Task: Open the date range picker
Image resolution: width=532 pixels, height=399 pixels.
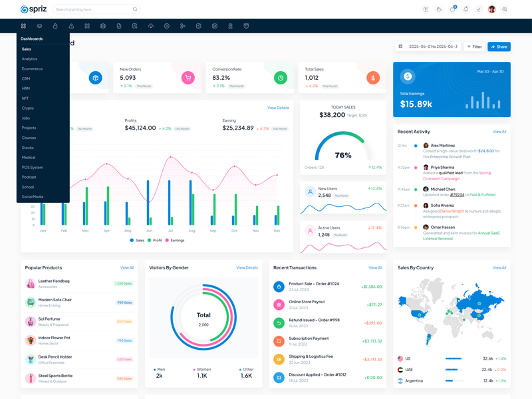Action: pos(428,47)
